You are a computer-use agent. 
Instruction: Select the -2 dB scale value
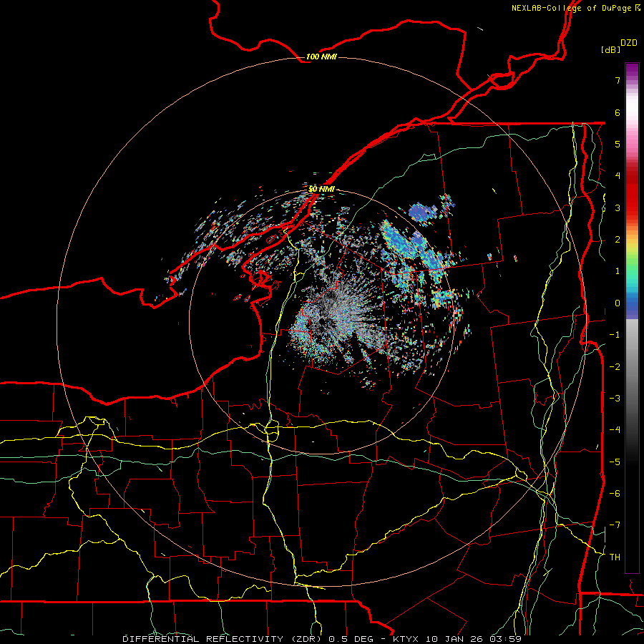coord(615,366)
